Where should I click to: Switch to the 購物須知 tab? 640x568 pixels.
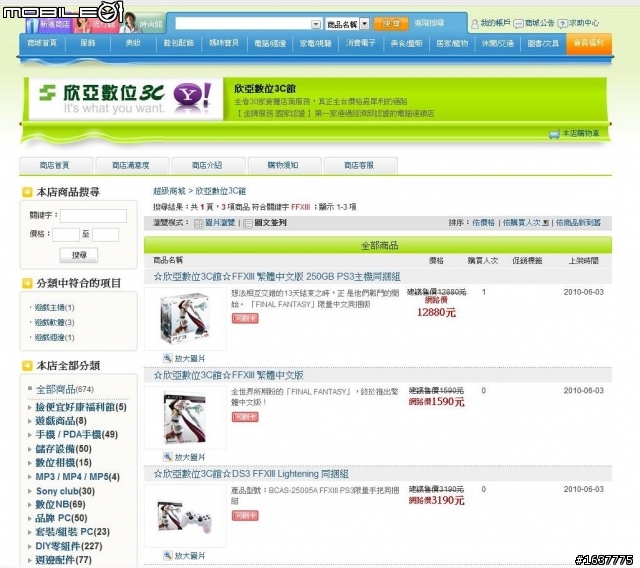click(x=284, y=165)
